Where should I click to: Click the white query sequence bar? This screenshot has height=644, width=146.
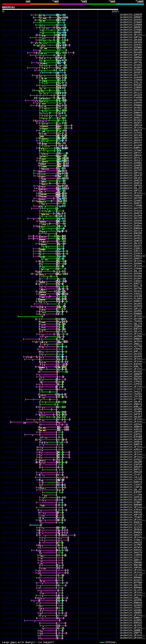[x=60, y=10]
